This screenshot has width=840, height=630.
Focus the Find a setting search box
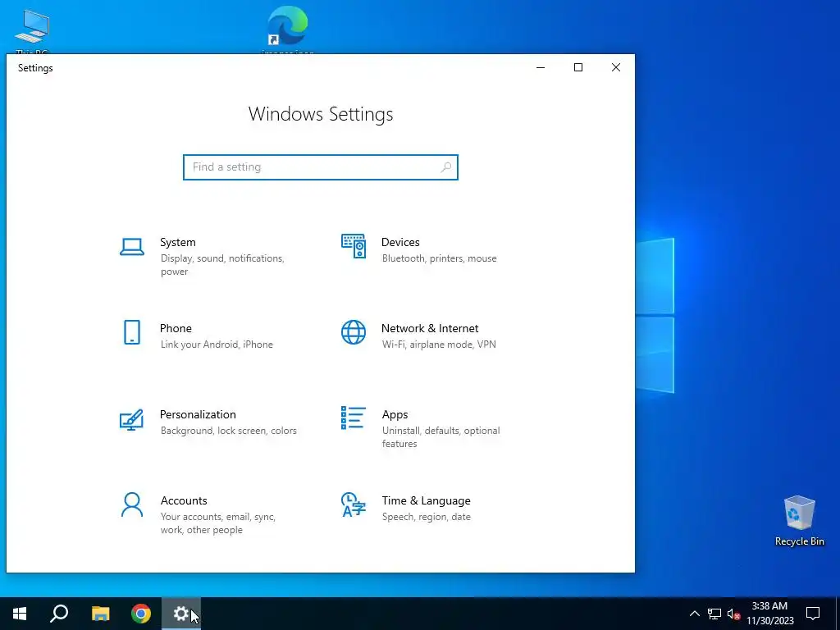tap(321, 167)
